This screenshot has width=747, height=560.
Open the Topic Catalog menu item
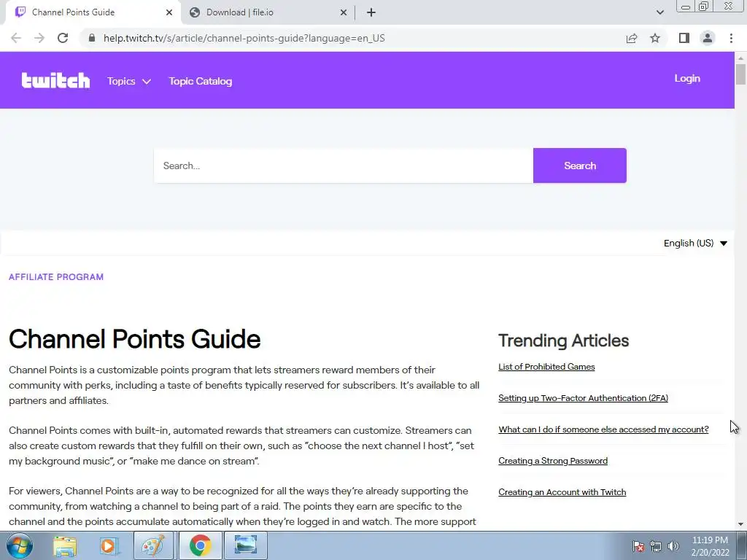201,81
